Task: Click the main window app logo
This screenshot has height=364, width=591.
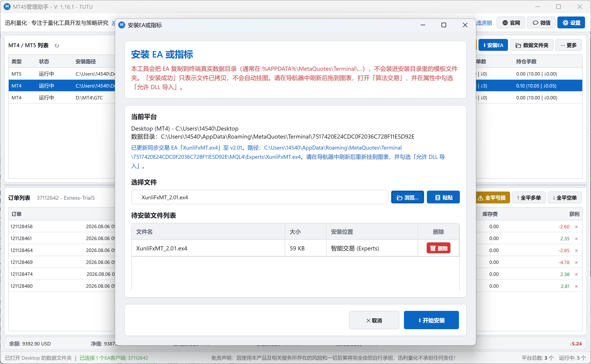Action: [7, 6]
